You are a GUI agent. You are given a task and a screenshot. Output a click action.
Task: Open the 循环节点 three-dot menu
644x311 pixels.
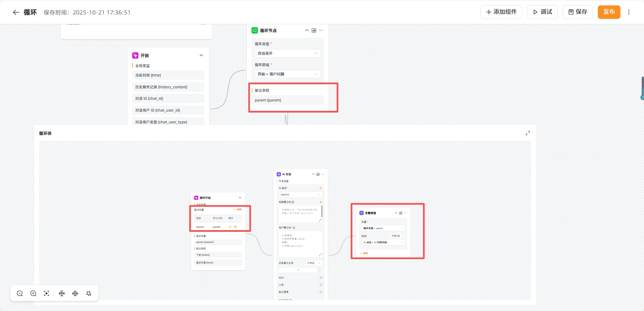[321, 30]
